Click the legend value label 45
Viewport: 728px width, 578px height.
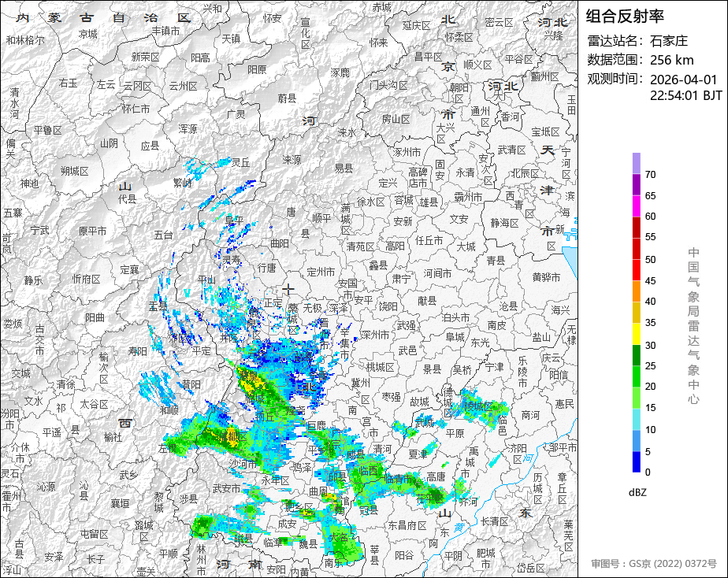click(651, 280)
